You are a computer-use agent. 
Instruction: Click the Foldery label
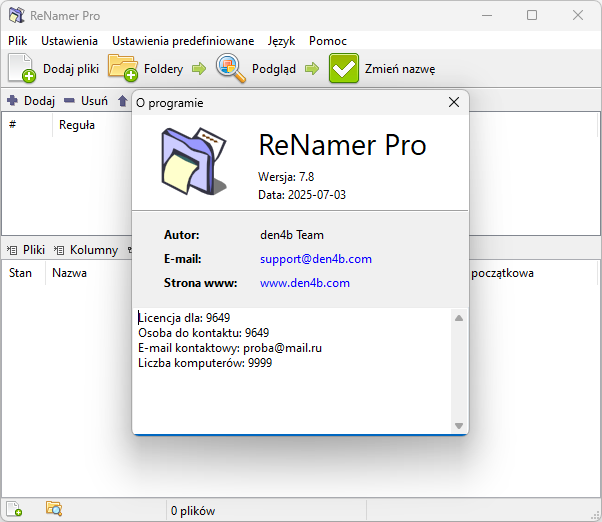click(163, 69)
